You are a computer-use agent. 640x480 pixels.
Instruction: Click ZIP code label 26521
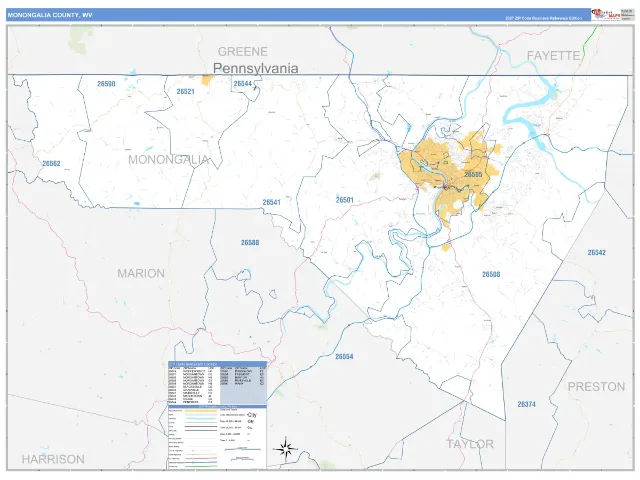tap(185, 91)
